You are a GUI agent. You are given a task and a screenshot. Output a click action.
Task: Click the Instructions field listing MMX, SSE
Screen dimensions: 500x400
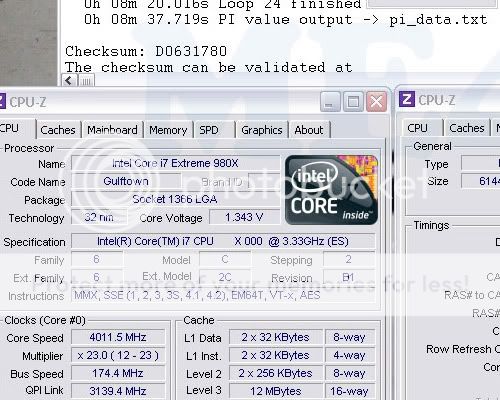[223, 295]
